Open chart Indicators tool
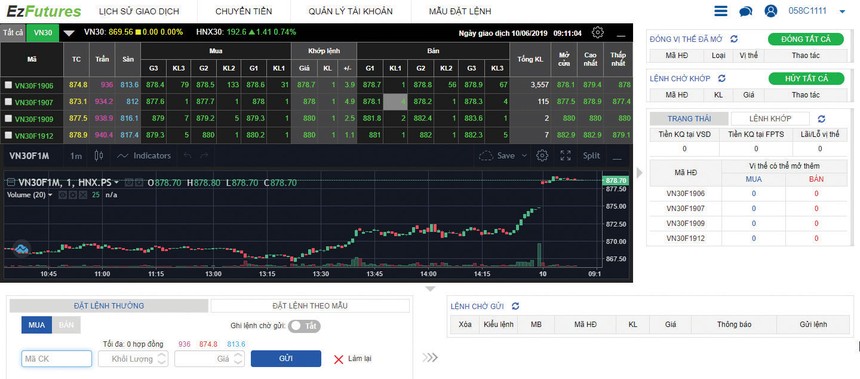This screenshot has height=379, width=860. [x=144, y=156]
